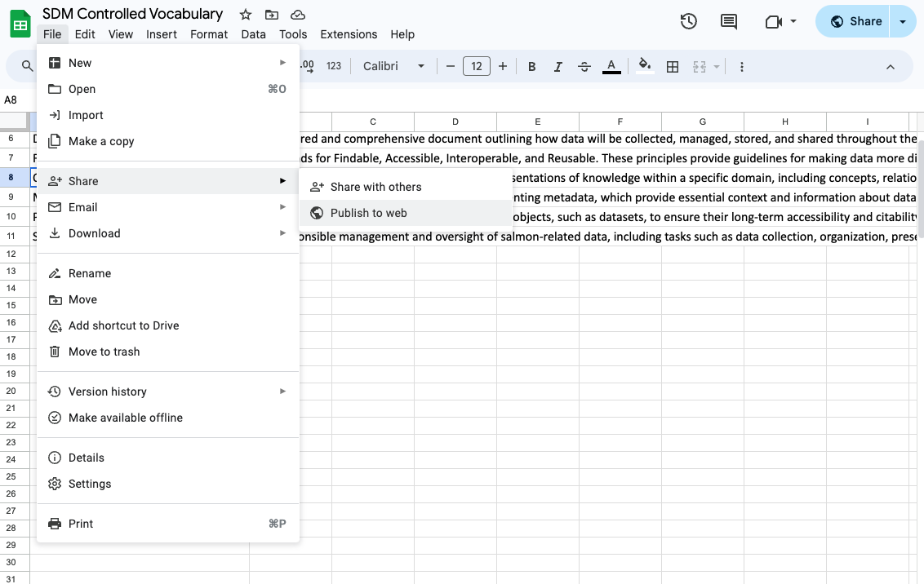Click the blue Share button

click(855, 22)
